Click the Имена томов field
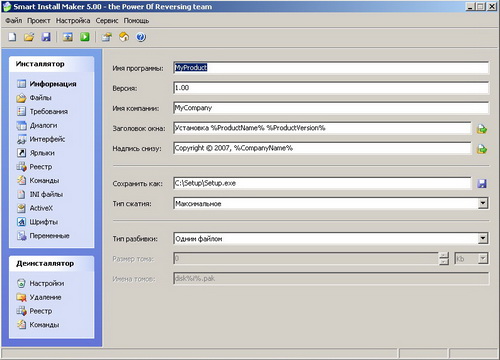The image size is (500, 360). [331, 278]
